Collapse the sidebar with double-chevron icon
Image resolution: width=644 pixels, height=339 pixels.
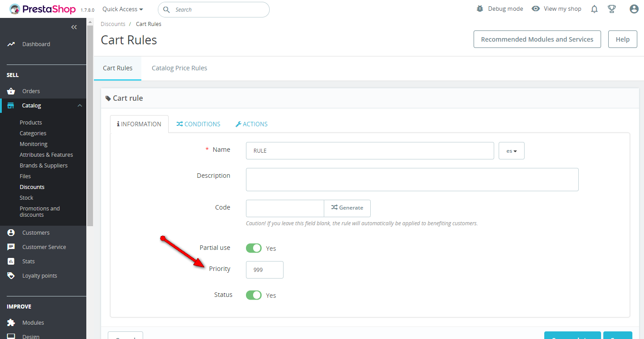[x=74, y=27]
